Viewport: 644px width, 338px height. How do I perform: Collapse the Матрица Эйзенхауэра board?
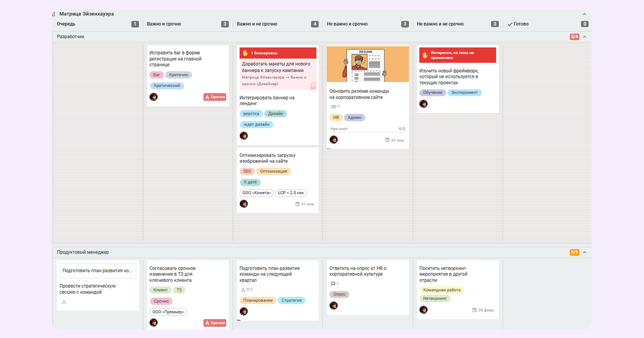(x=584, y=14)
